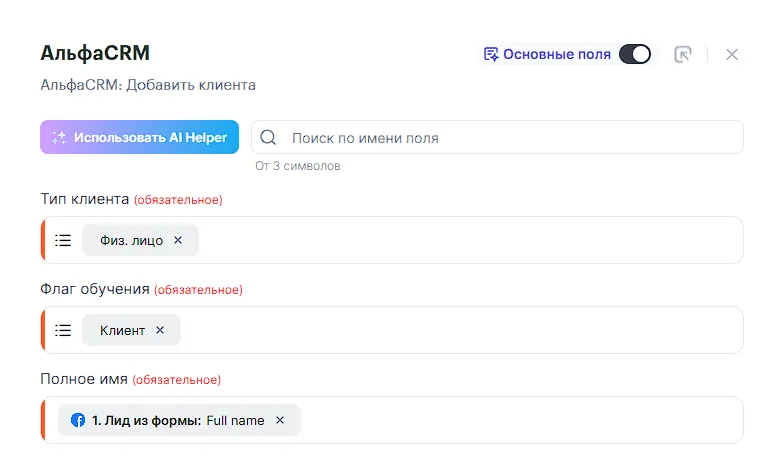Select the Лид из формы Full name chip

[178, 420]
